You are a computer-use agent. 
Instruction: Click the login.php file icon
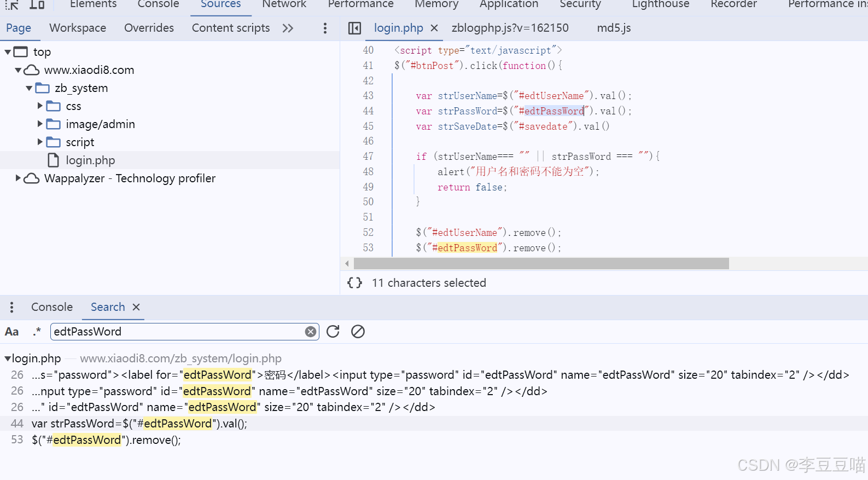(54, 160)
